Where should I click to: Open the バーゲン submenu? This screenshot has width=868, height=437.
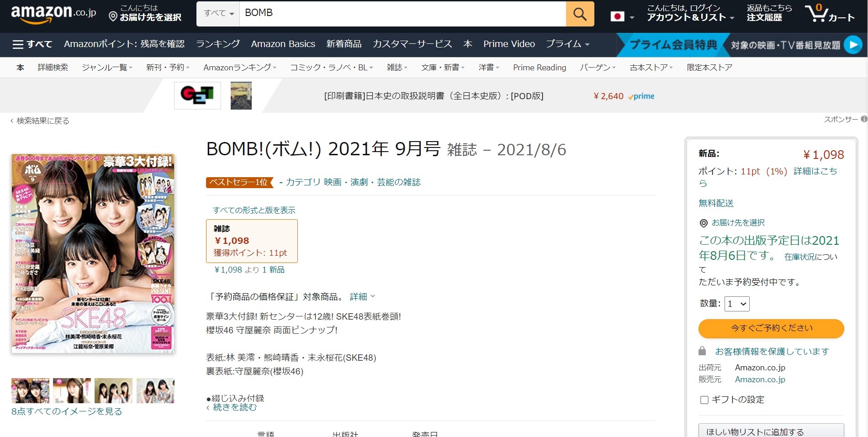tap(598, 68)
